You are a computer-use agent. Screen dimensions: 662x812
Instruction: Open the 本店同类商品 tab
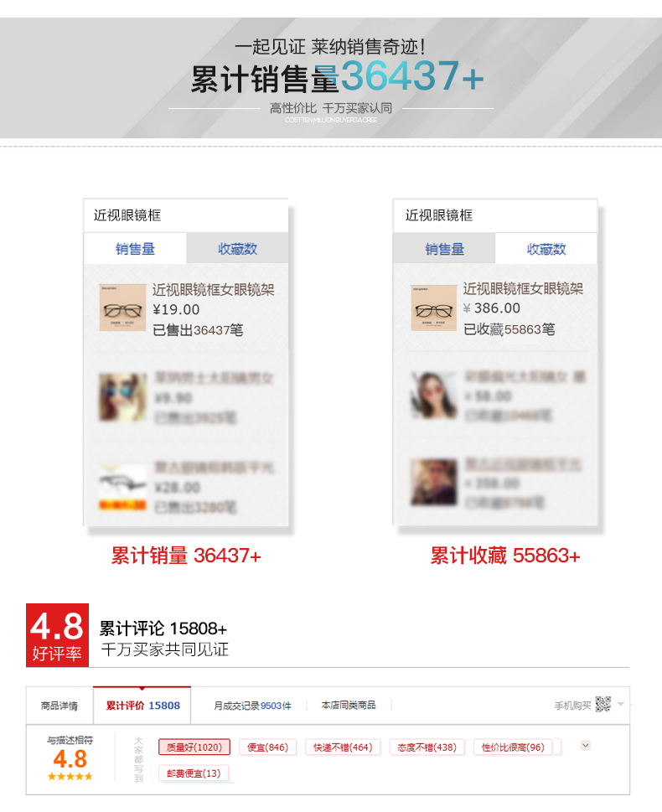(x=349, y=706)
